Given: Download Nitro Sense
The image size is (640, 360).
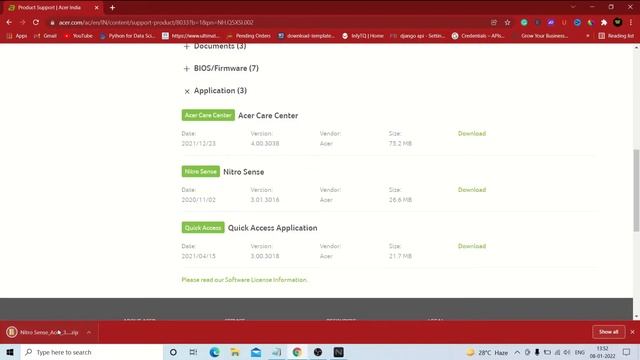Looking at the screenshot, I should [x=472, y=190].
